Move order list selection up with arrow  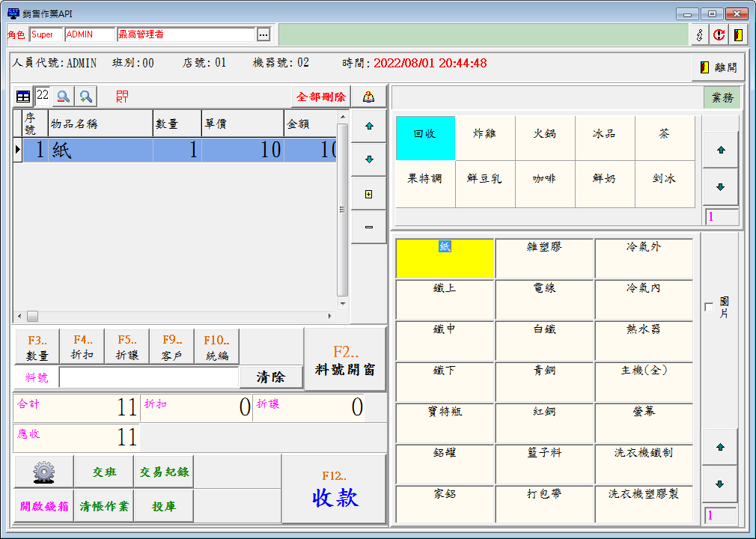368,127
